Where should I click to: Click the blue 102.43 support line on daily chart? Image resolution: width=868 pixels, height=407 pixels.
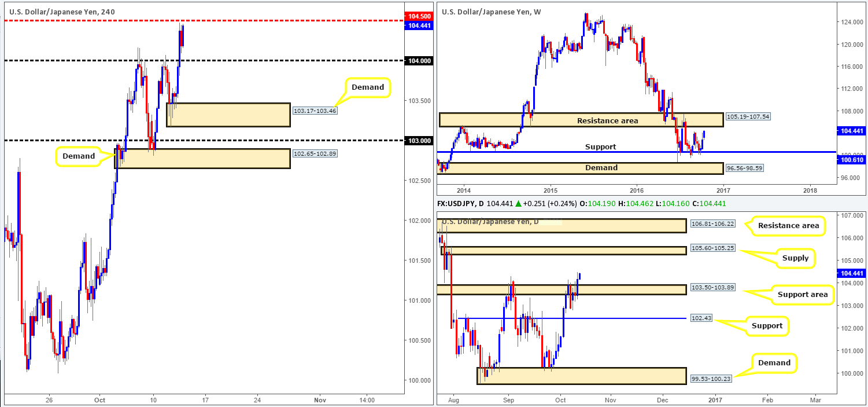pyautogui.click(x=572, y=318)
